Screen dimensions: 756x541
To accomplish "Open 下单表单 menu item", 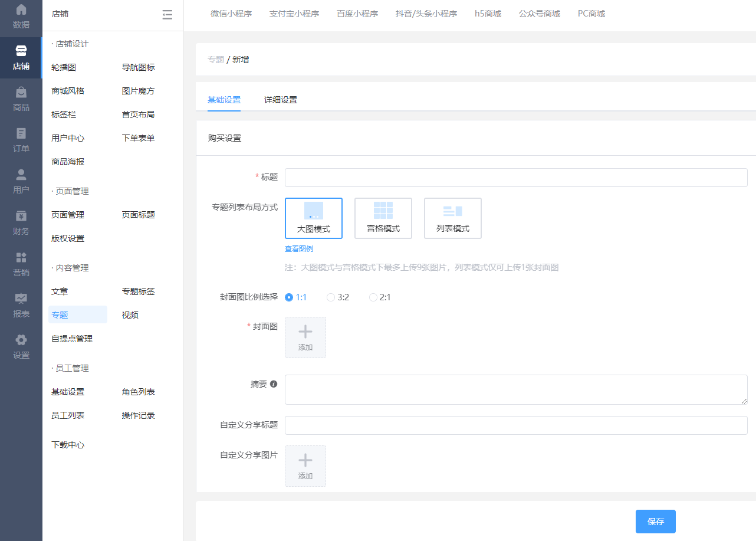I will 139,138.
